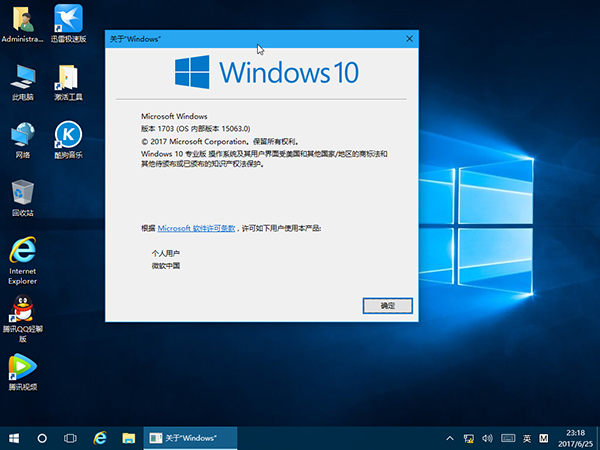Open Task View from the taskbar

[71, 438]
